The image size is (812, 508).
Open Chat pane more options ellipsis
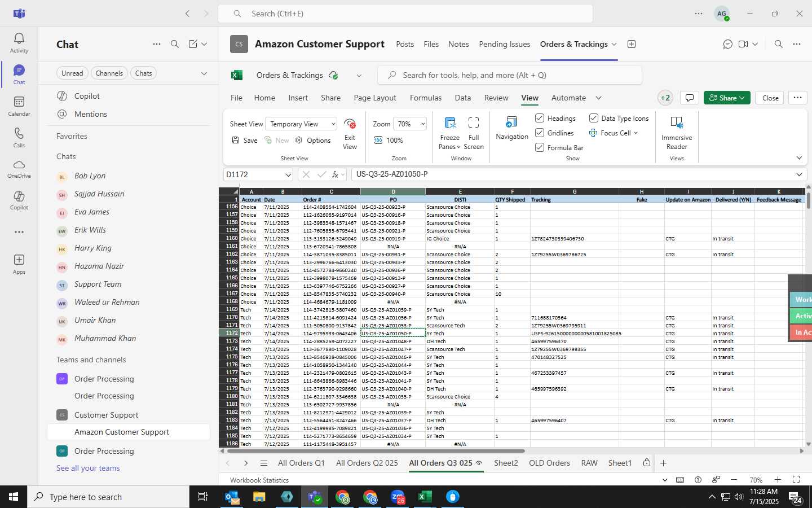[157, 44]
